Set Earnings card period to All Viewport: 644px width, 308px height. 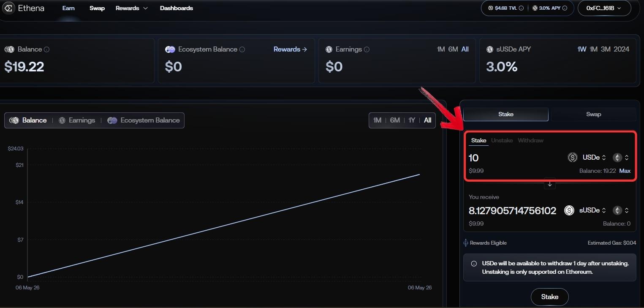coord(465,49)
